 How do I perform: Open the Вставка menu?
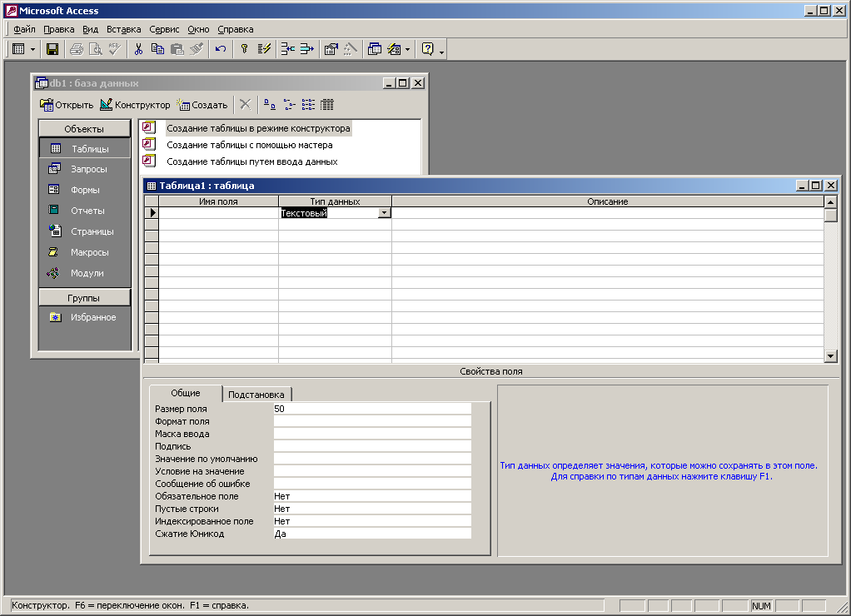click(124, 29)
